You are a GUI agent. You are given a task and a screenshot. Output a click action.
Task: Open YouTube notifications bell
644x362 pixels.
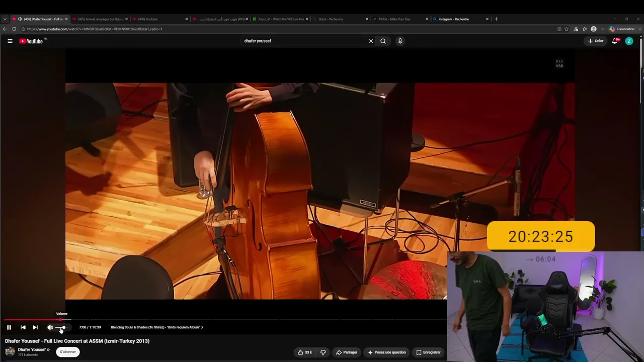615,41
